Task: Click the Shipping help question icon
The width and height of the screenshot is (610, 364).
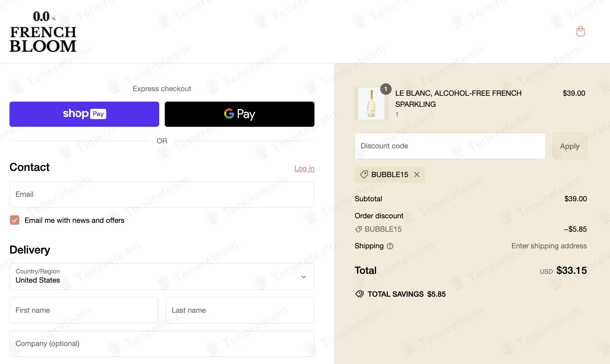Action: 390,246
